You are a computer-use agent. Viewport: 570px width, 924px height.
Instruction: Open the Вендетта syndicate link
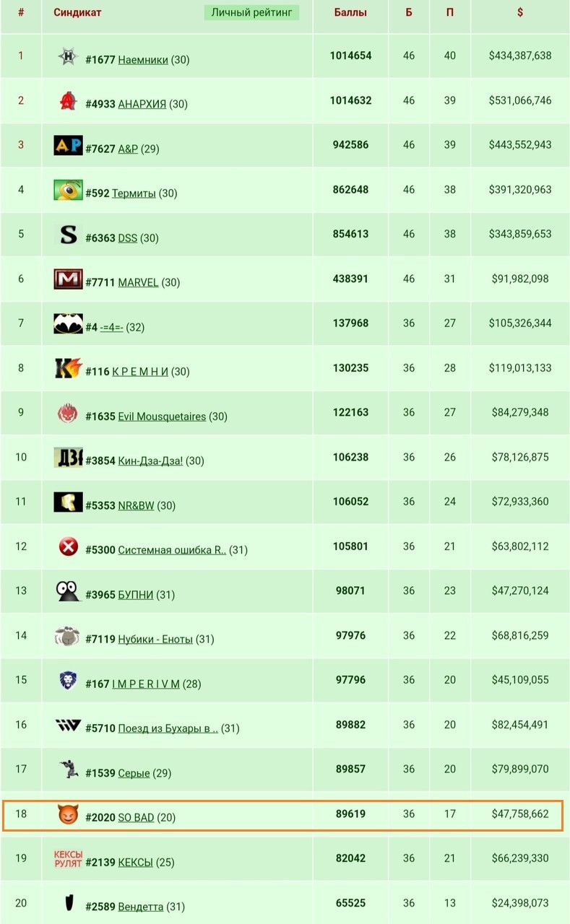point(140,907)
